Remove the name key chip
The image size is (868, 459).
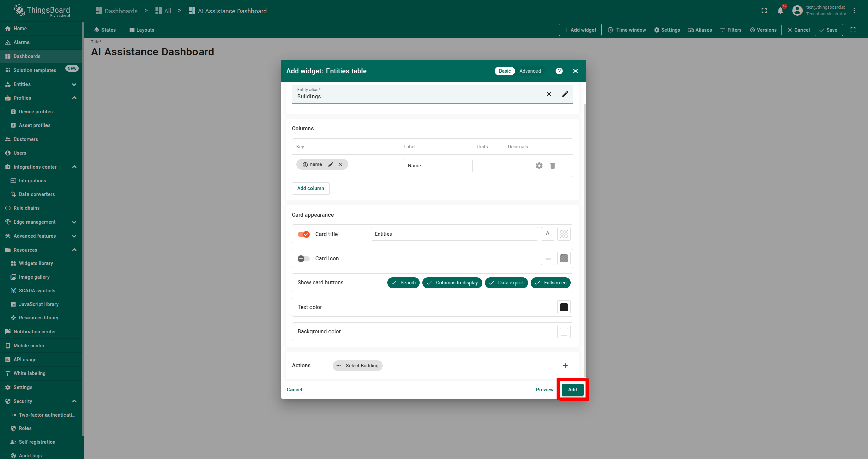(340, 164)
